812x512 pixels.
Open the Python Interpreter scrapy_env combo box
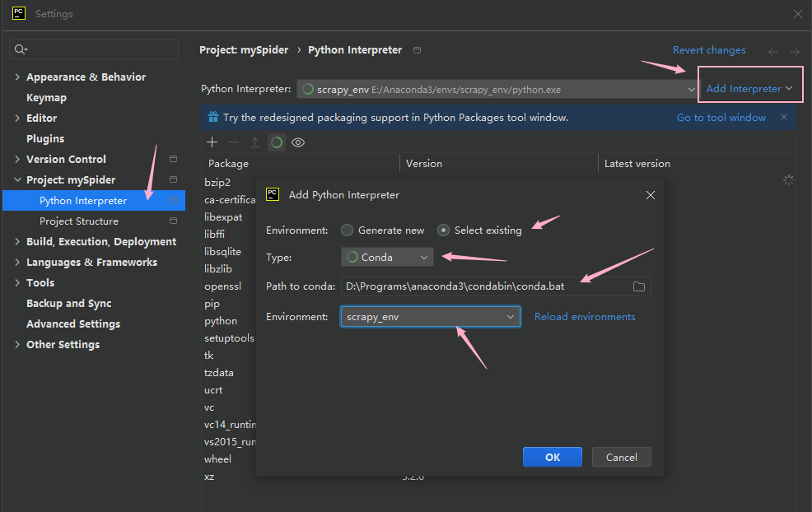pos(497,89)
